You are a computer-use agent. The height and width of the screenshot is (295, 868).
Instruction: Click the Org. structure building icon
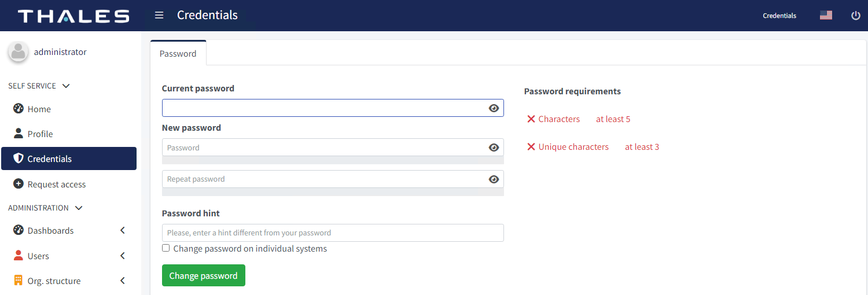pos(19,281)
